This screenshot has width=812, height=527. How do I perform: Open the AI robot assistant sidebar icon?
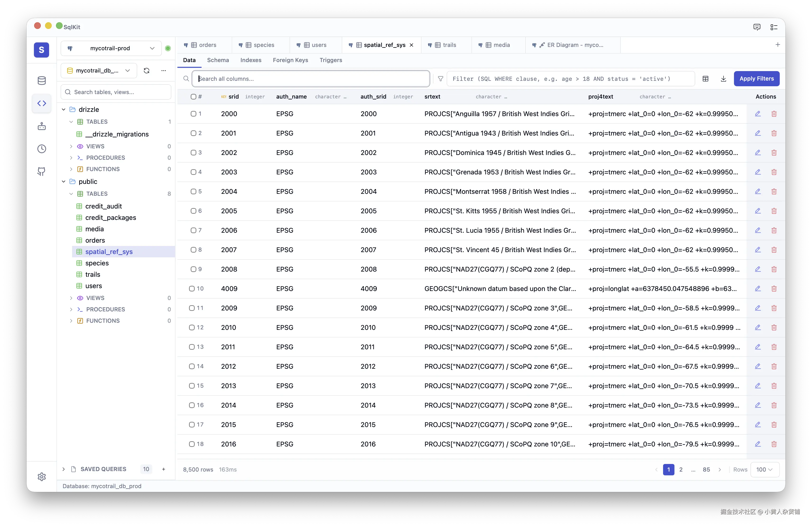pos(42,126)
